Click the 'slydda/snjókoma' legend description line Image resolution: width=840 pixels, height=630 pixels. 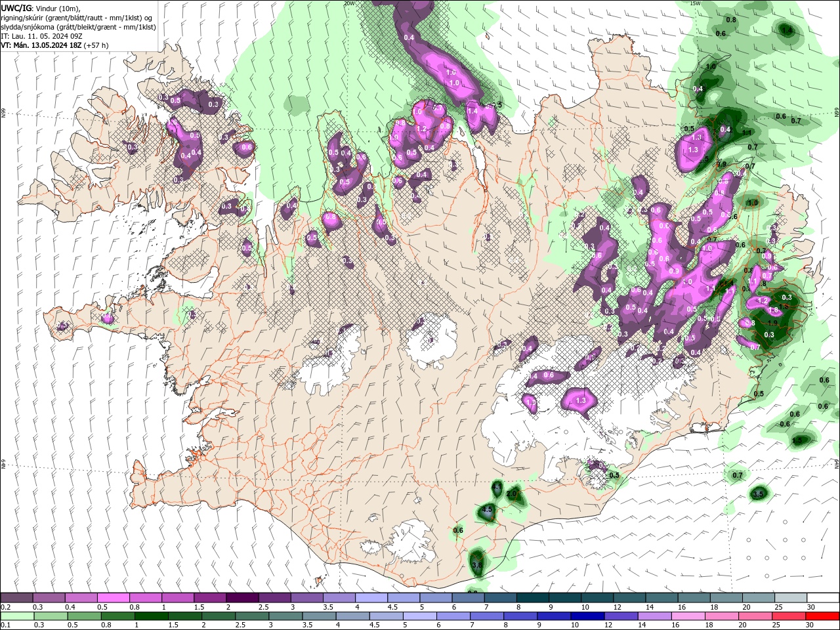78,27
